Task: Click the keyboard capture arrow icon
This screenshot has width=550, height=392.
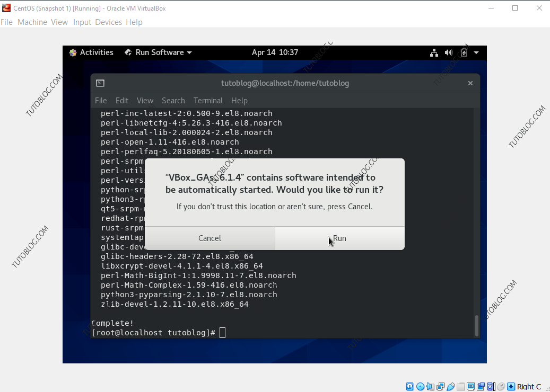Action: (511, 386)
